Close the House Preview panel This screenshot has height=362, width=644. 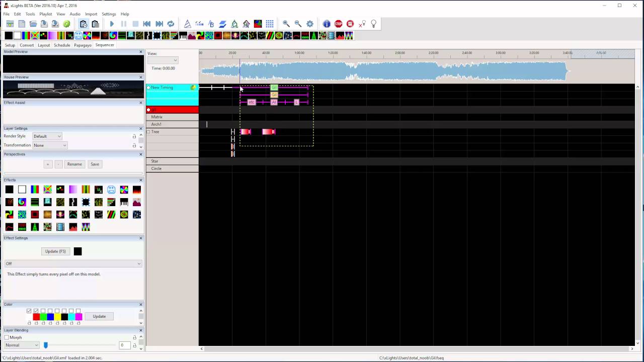[141, 77]
